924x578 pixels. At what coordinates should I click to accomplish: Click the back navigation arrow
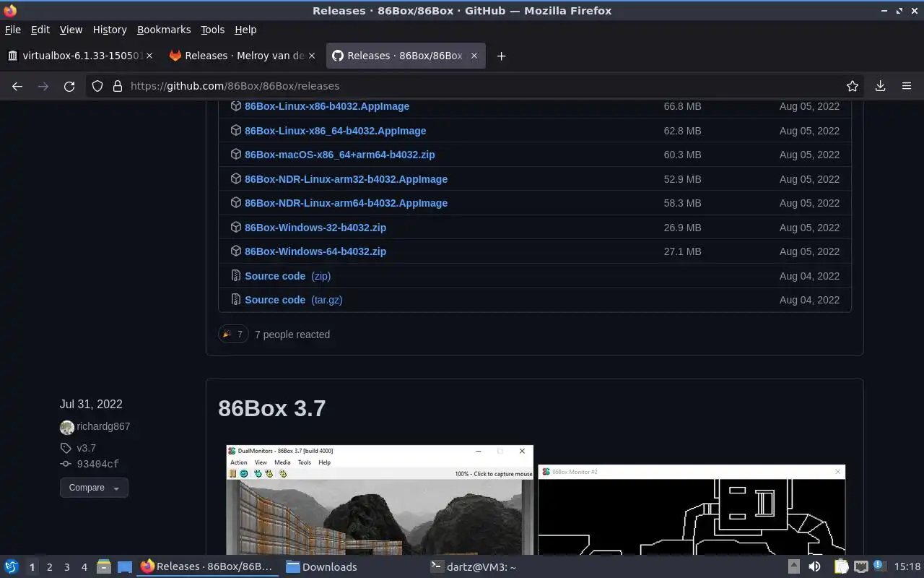17,86
